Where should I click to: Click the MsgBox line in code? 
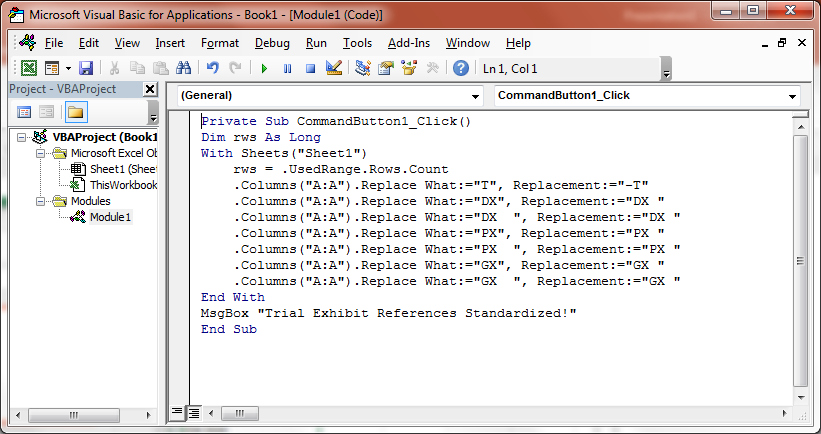pos(389,313)
